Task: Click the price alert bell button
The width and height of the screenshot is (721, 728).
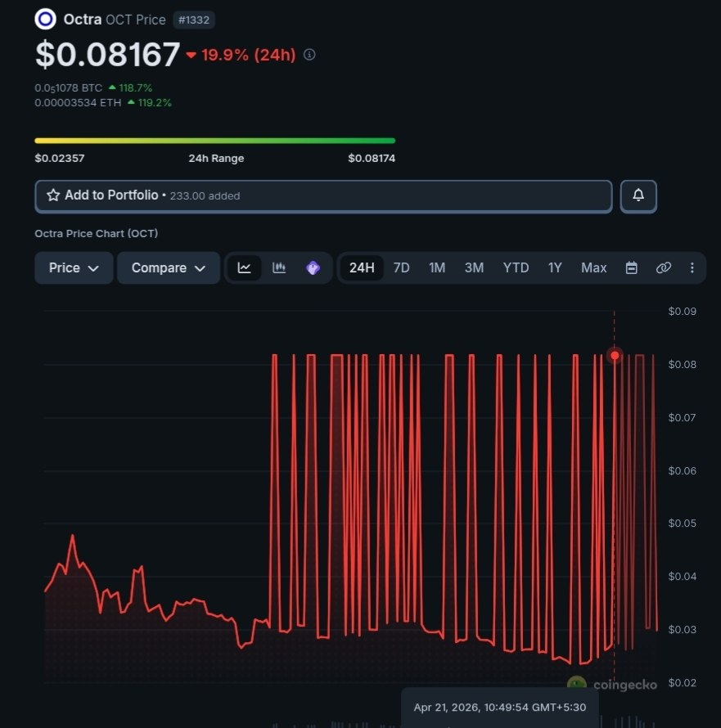Action: (x=638, y=196)
